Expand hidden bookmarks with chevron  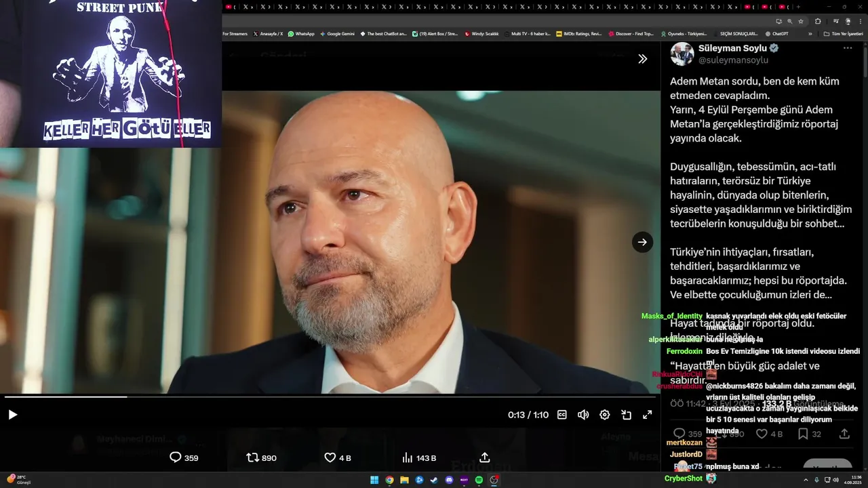point(810,33)
